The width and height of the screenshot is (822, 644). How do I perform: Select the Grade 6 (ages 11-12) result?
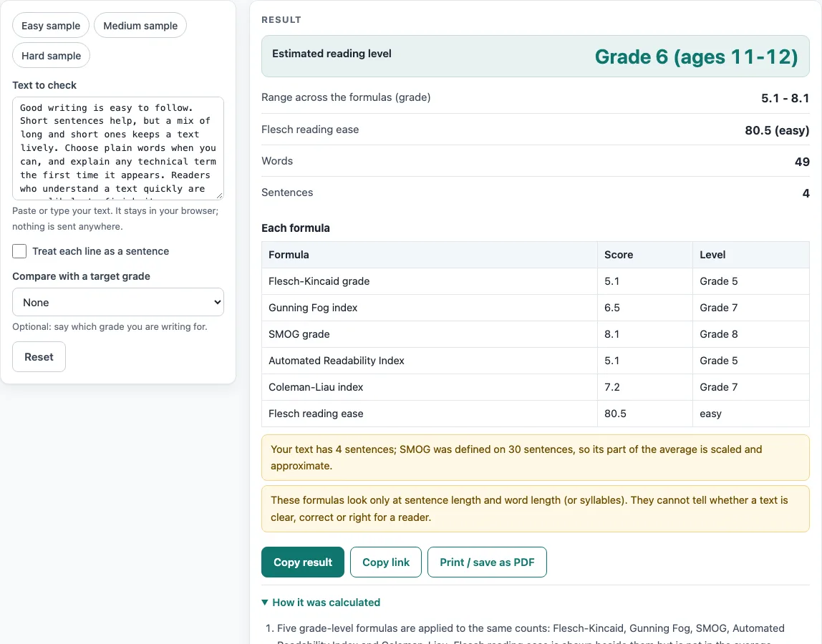coord(696,57)
